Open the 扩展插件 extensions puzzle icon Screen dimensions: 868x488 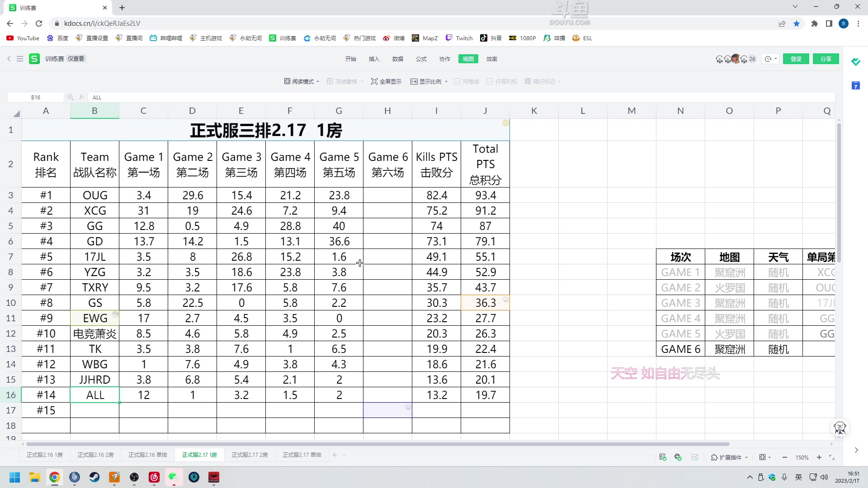click(713, 457)
